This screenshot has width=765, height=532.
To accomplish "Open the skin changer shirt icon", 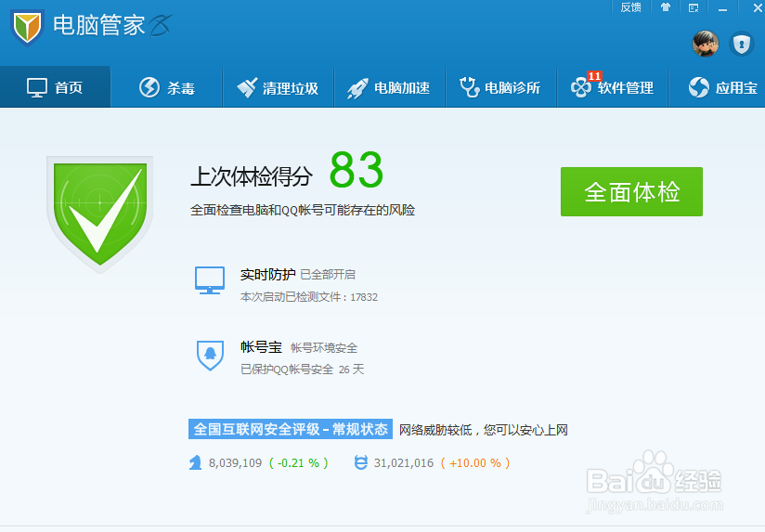I will 666,7.
